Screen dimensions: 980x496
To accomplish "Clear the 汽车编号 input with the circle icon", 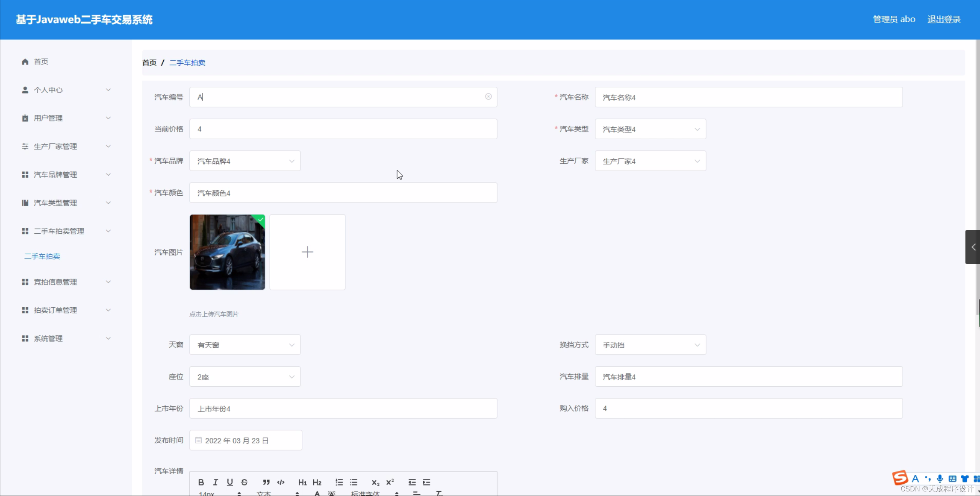I will 488,97.
